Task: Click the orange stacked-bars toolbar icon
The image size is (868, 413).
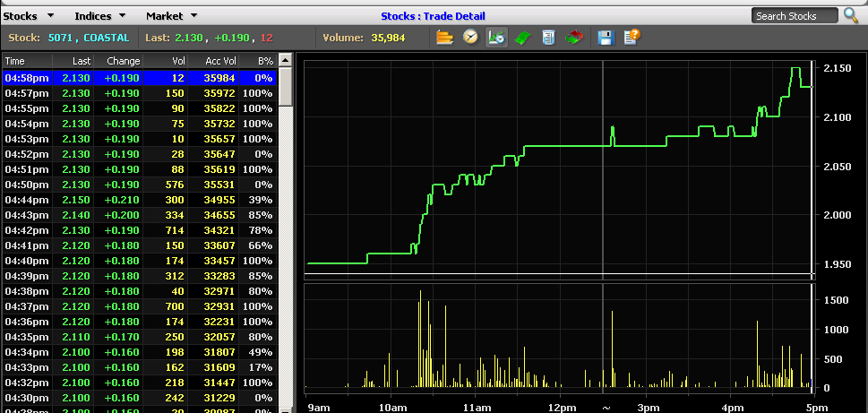Action: click(444, 38)
